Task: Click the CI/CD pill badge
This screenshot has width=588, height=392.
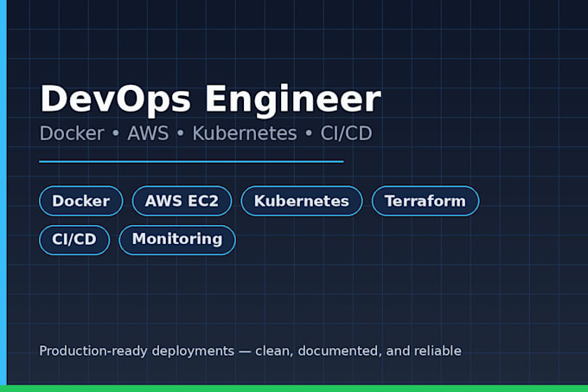Action: coord(74,240)
